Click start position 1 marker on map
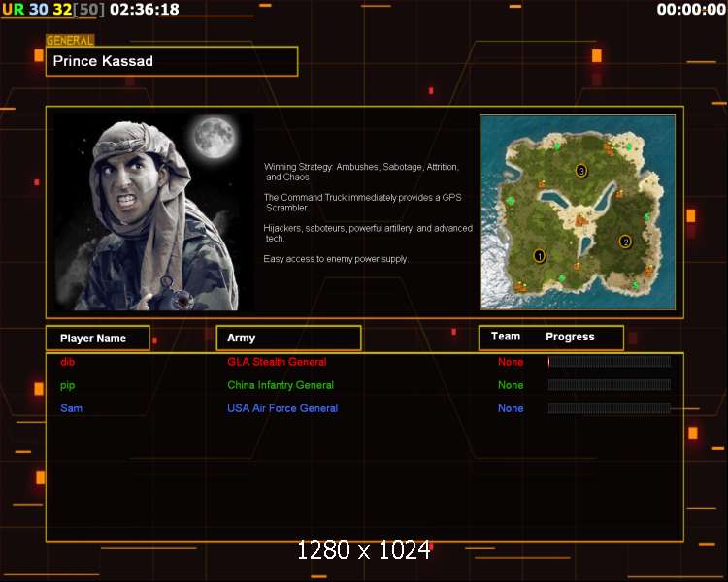The image size is (728, 582). pyautogui.click(x=539, y=256)
